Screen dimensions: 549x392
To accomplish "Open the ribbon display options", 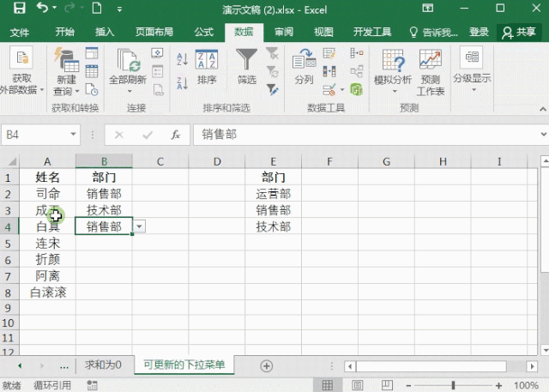I will pyautogui.click(x=428, y=8).
